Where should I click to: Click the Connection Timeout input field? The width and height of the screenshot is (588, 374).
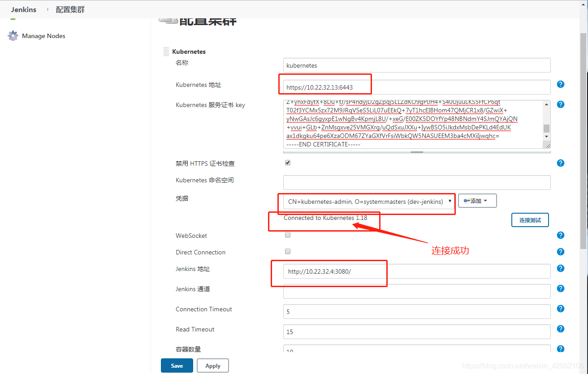pyautogui.click(x=417, y=311)
